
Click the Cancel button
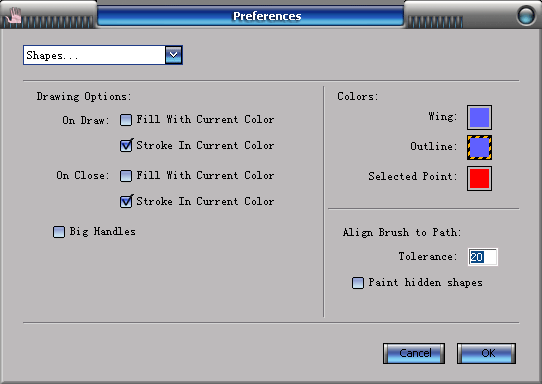coord(414,353)
